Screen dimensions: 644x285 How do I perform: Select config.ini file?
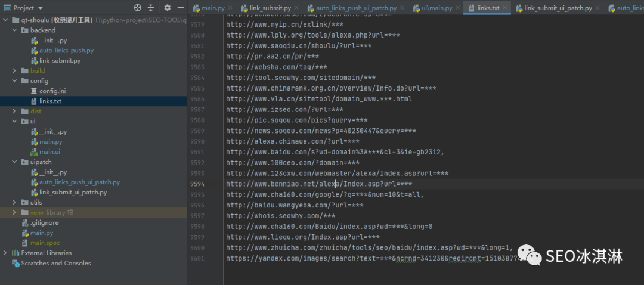coord(52,91)
